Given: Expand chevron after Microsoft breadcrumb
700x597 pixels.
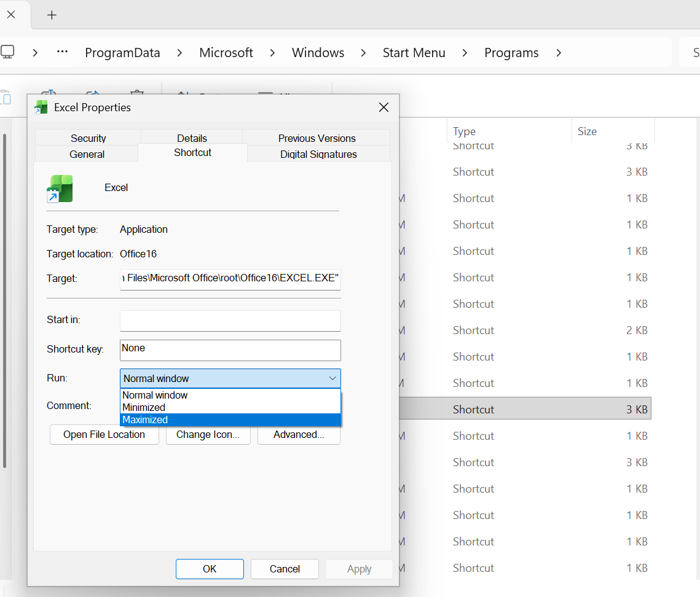Looking at the screenshot, I should click(272, 53).
